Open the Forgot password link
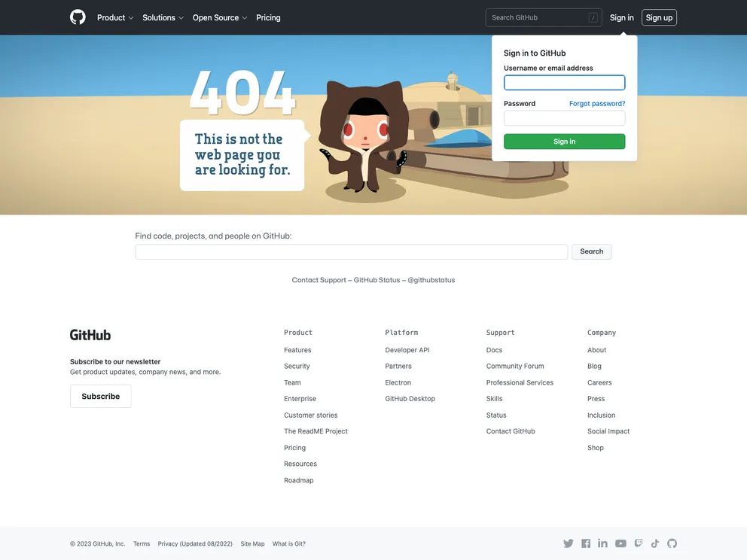Image resolution: width=747 pixels, height=560 pixels. (596, 103)
